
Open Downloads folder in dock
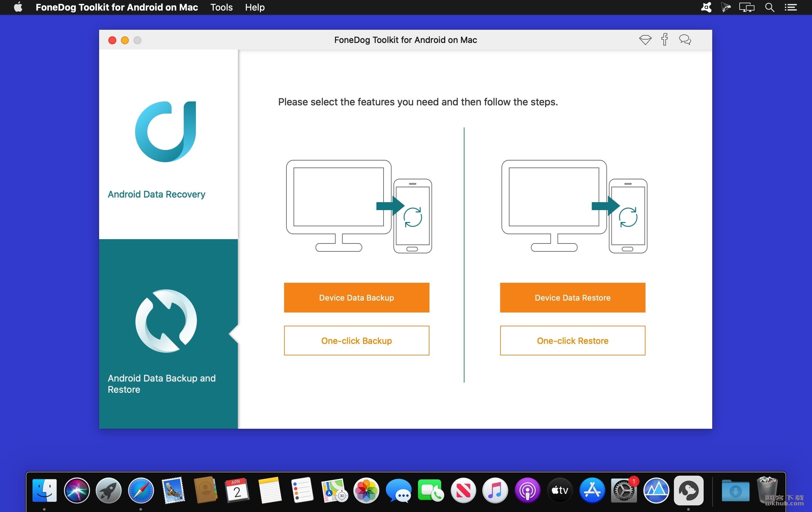(735, 491)
